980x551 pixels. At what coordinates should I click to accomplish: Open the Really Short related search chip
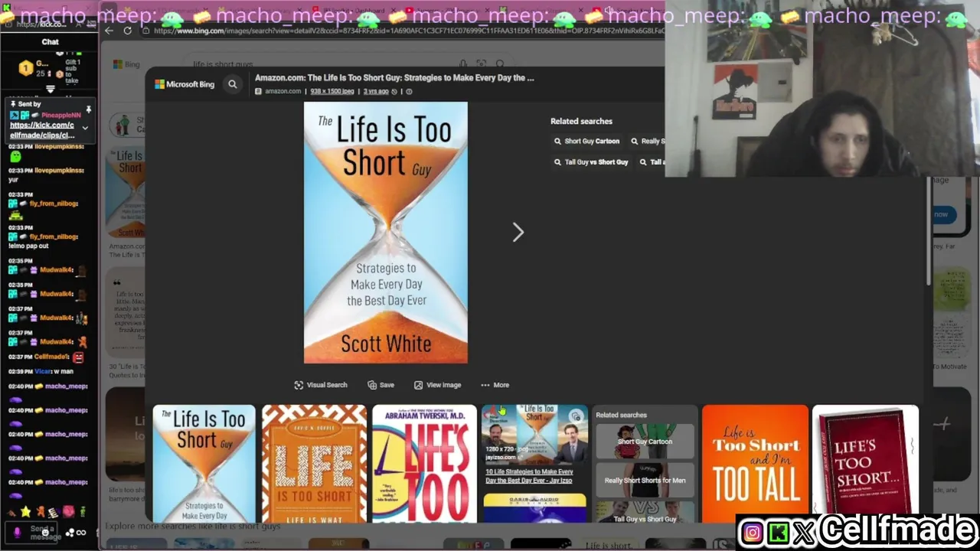click(648, 141)
